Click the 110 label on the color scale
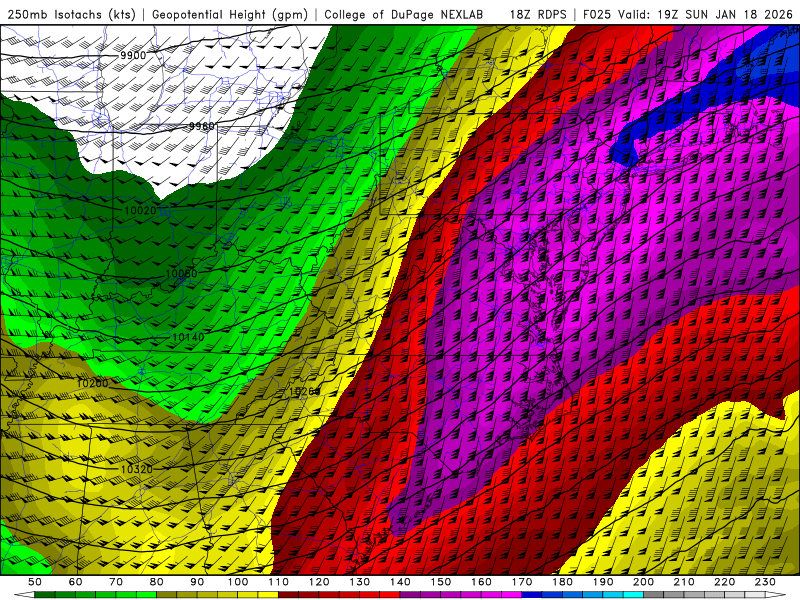 coord(278,582)
